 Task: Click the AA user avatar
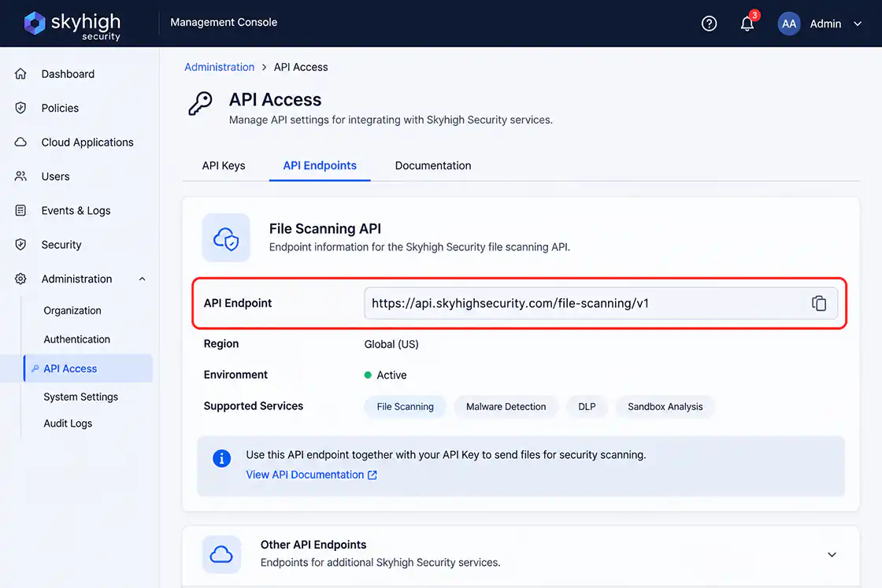click(x=788, y=24)
